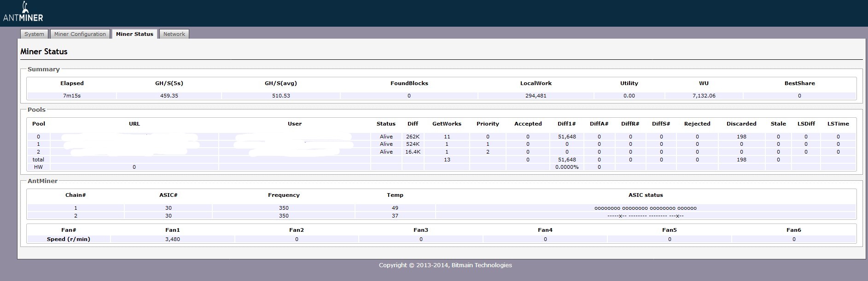The width and height of the screenshot is (868, 281).
Task: Select the Miner Status tab
Action: click(134, 34)
